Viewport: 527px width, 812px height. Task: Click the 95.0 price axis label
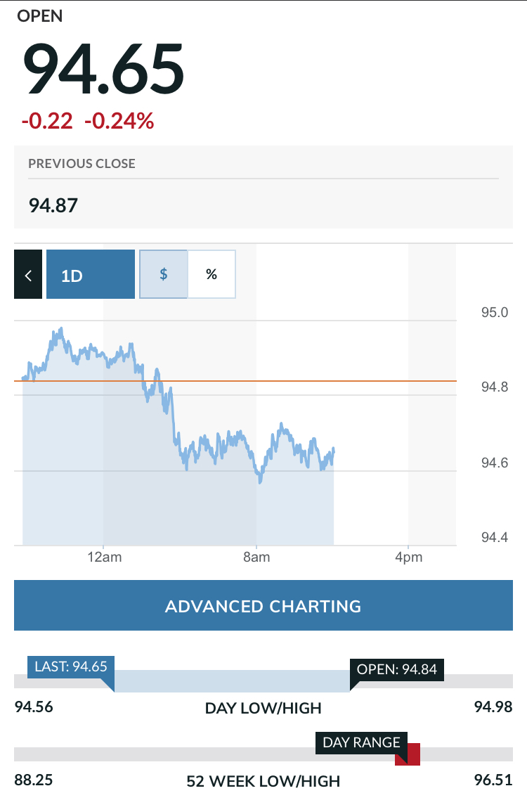pos(494,312)
